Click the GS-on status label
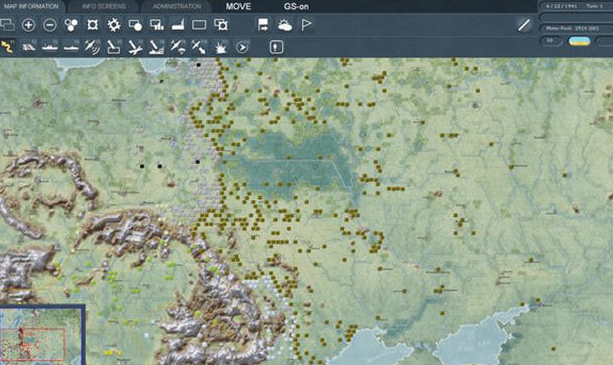The height and width of the screenshot is (365, 613). pyautogui.click(x=296, y=7)
